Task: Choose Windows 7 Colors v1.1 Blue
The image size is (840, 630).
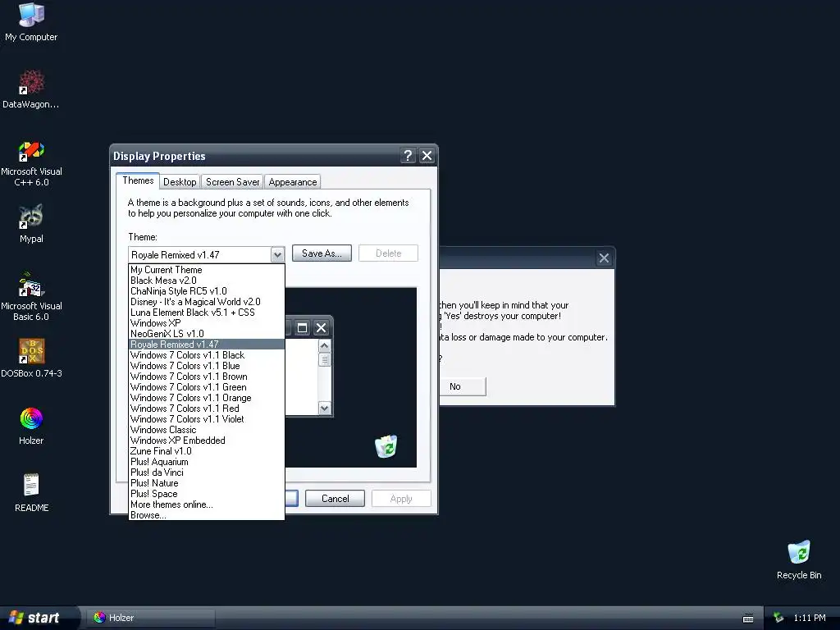Action: pos(206,366)
